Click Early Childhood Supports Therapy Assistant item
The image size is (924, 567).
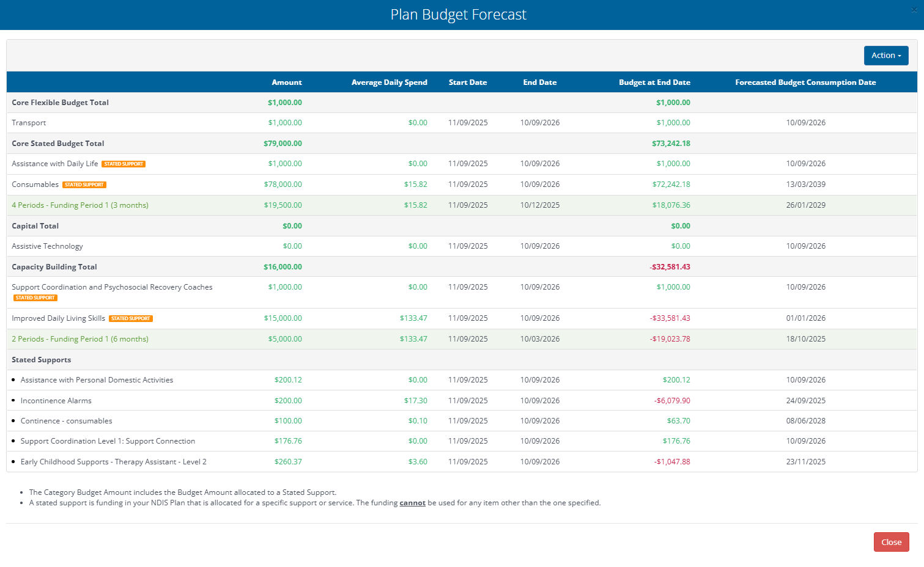click(113, 462)
